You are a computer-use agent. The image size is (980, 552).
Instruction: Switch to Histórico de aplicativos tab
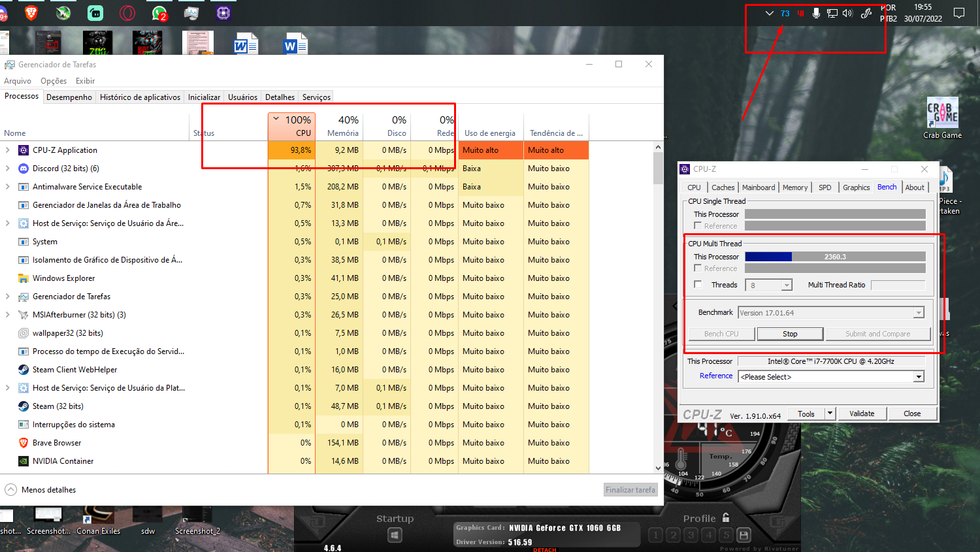click(140, 97)
